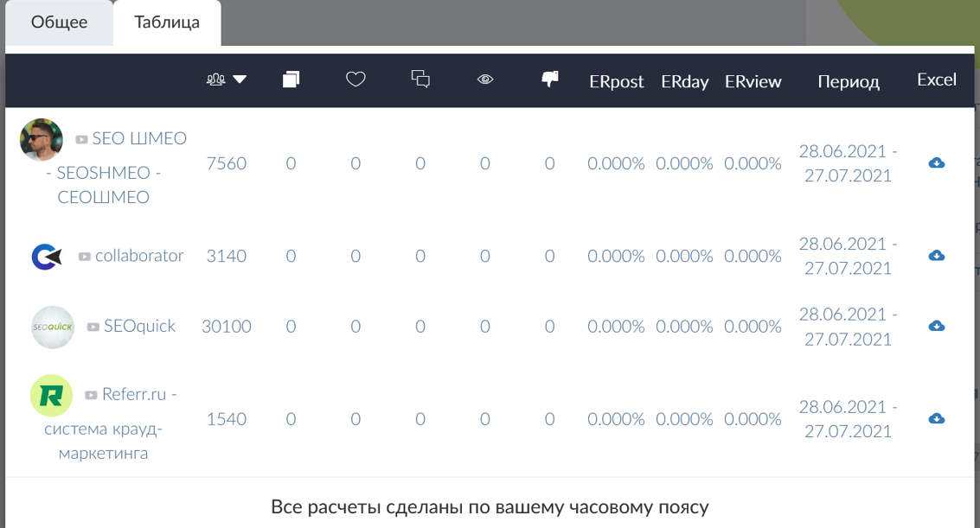Click the Период column header
This screenshot has width=980, height=528.
(849, 81)
